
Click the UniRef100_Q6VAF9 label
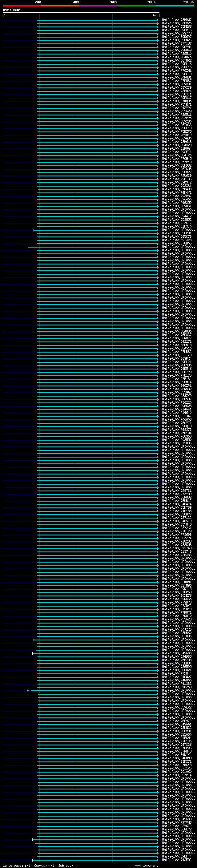[x=177, y=135]
